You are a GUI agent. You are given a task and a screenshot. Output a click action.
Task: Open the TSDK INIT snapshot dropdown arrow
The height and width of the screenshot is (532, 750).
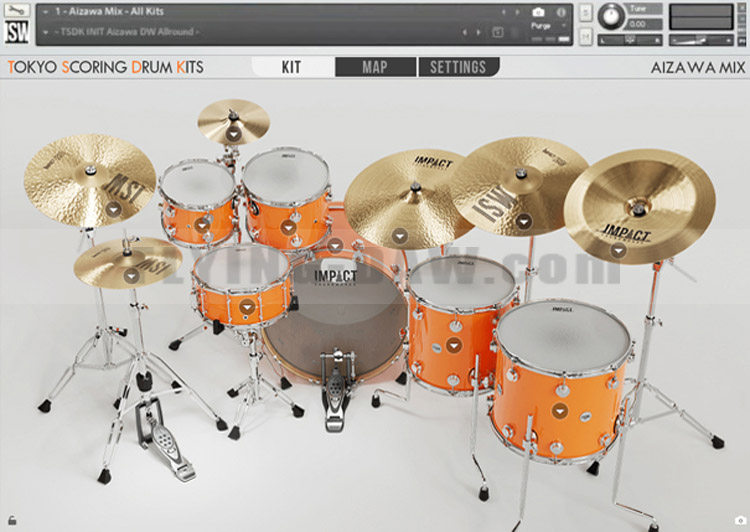(45, 32)
